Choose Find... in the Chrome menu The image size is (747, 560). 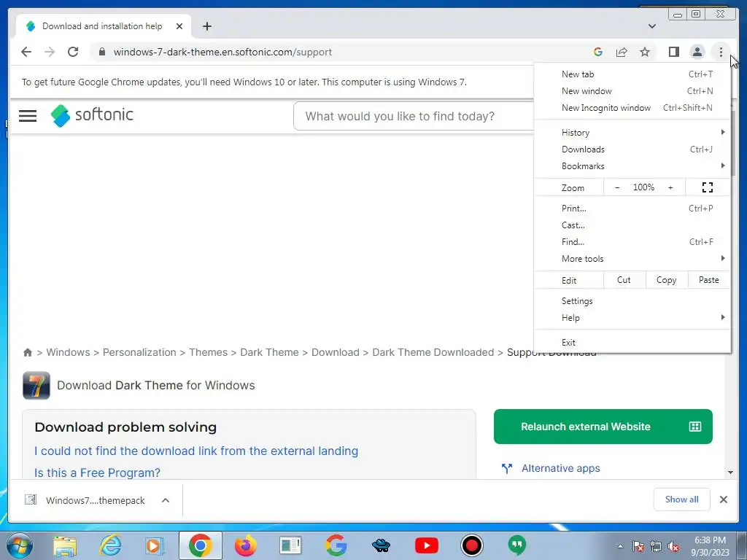632,242
